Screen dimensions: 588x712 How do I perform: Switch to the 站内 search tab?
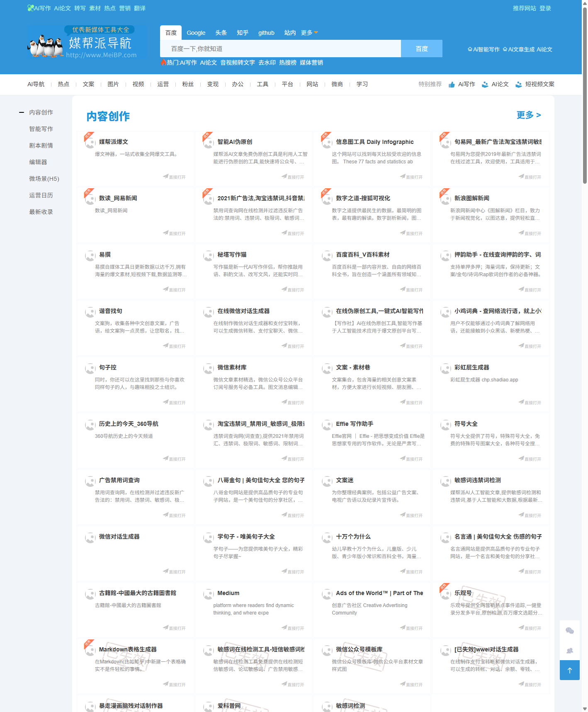(290, 33)
